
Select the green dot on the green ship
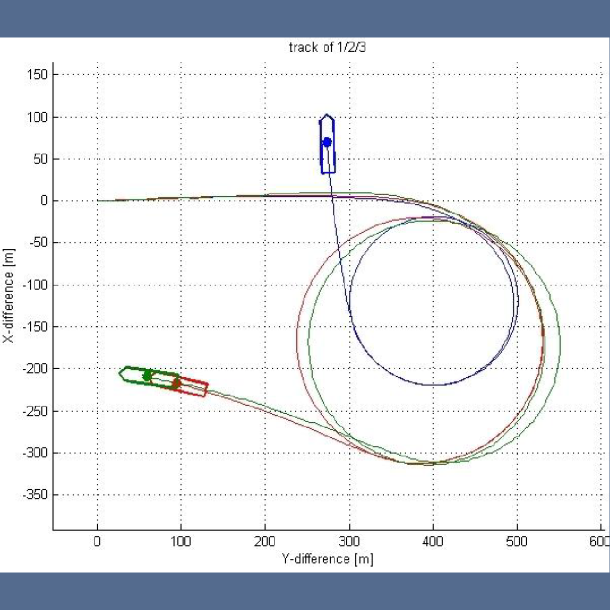[x=147, y=376]
